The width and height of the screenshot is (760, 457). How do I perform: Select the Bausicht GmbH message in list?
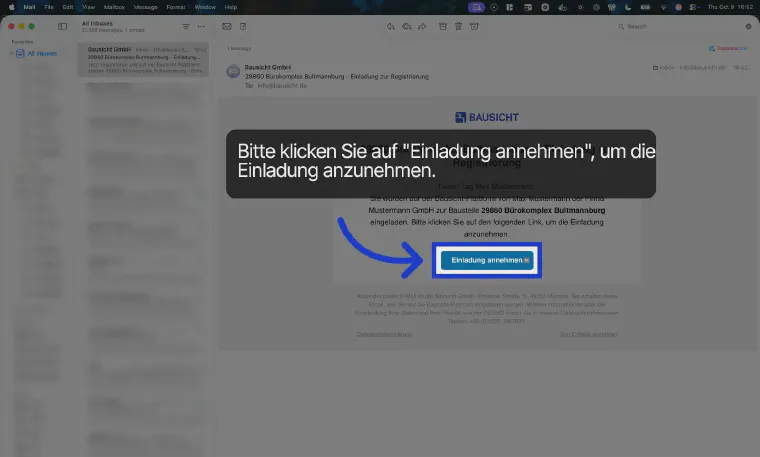click(143, 60)
